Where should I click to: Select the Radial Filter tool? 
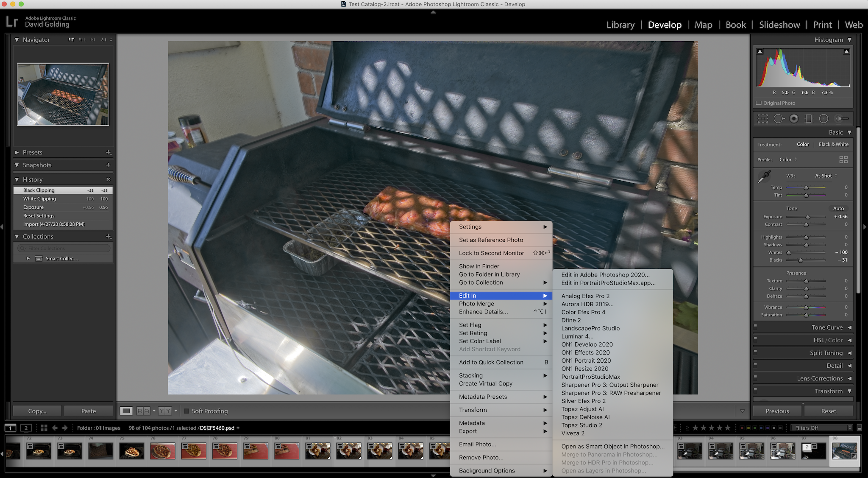(x=823, y=119)
